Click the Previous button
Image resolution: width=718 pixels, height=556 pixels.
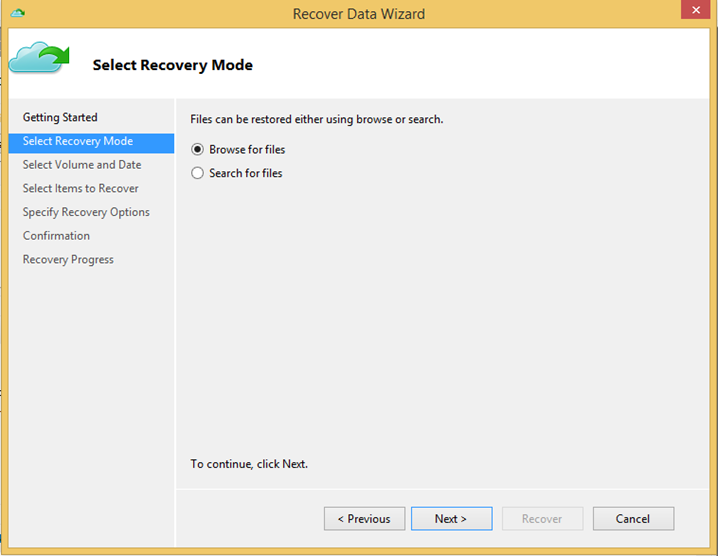(x=364, y=518)
